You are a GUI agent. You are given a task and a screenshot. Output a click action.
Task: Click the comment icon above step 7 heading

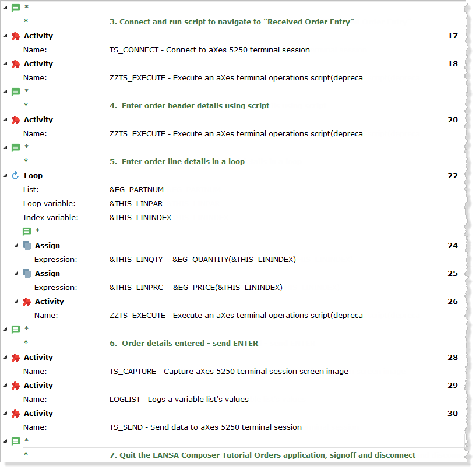[x=16, y=441]
